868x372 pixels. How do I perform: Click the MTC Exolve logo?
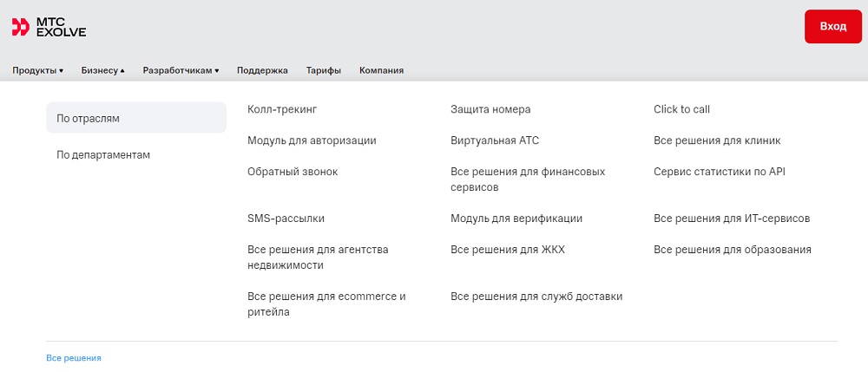(x=49, y=27)
